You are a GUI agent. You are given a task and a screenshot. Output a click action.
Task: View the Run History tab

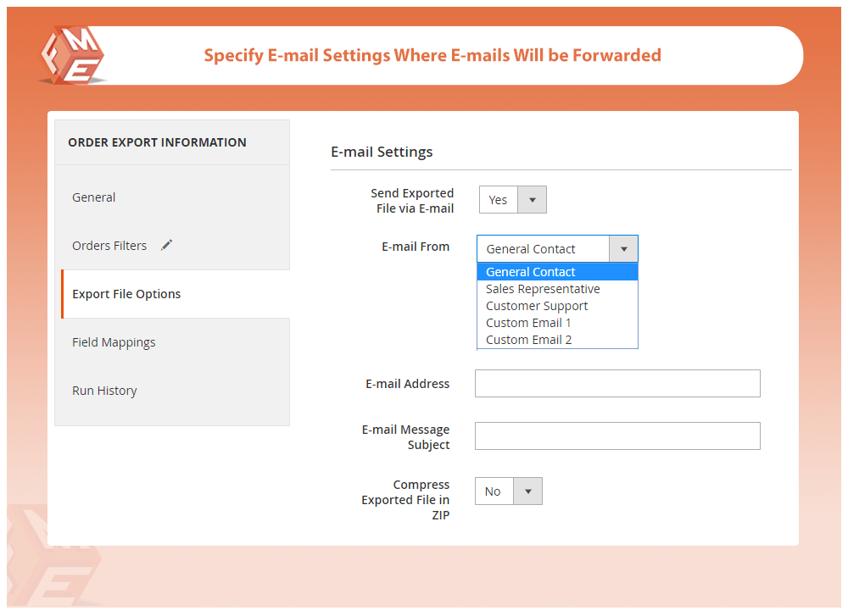104,391
